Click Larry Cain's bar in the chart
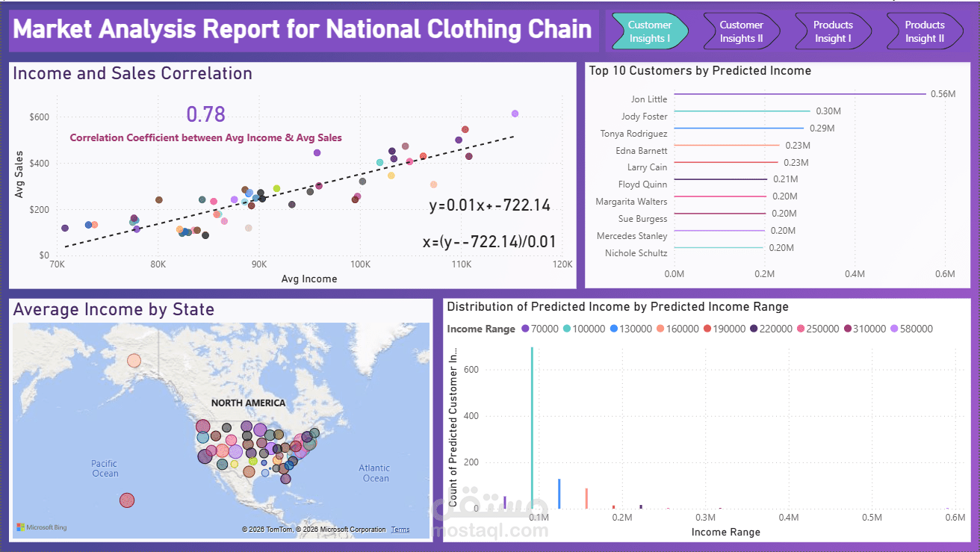Image resolution: width=980 pixels, height=552 pixels. click(725, 163)
